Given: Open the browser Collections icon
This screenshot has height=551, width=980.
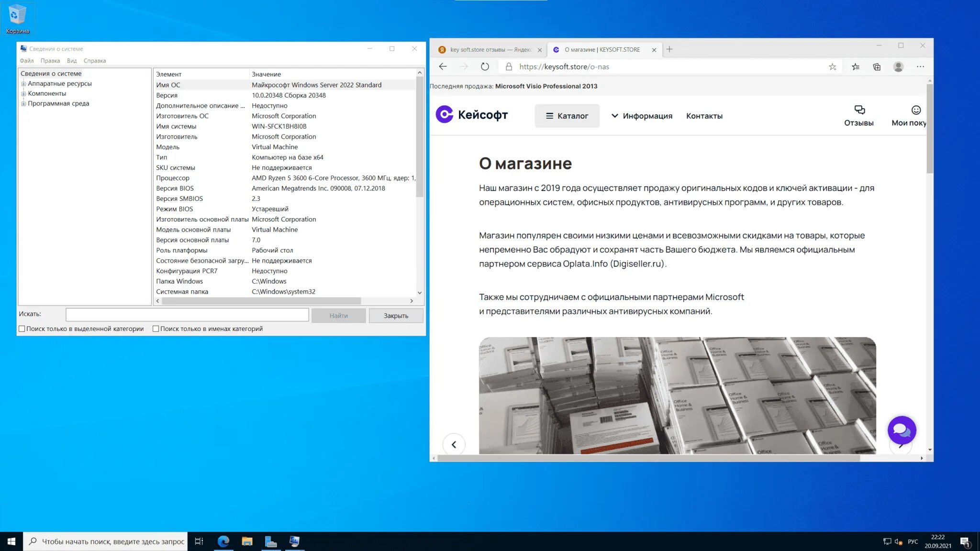Looking at the screenshot, I should (877, 67).
